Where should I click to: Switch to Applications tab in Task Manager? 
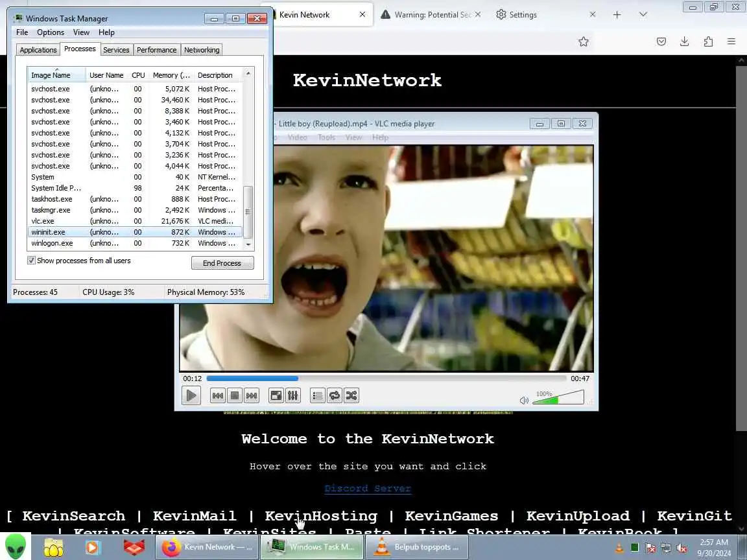click(38, 50)
